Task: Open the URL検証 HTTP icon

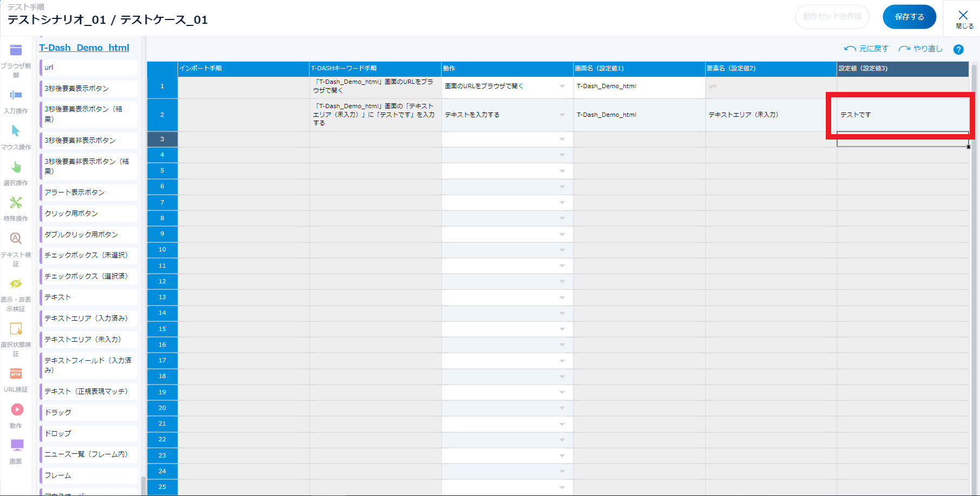Action: click(x=16, y=374)
